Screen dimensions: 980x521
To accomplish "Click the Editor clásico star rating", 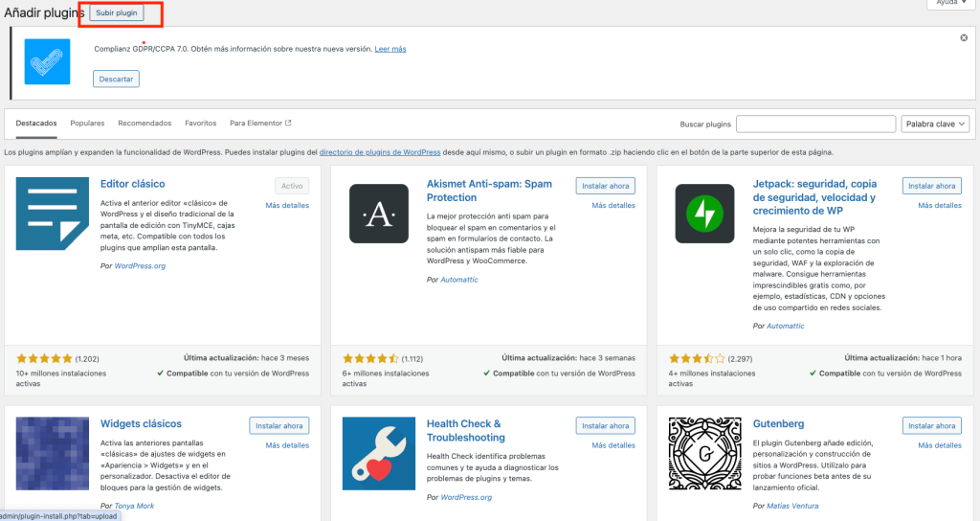I will pyautogui.click(x=44, y=358).
